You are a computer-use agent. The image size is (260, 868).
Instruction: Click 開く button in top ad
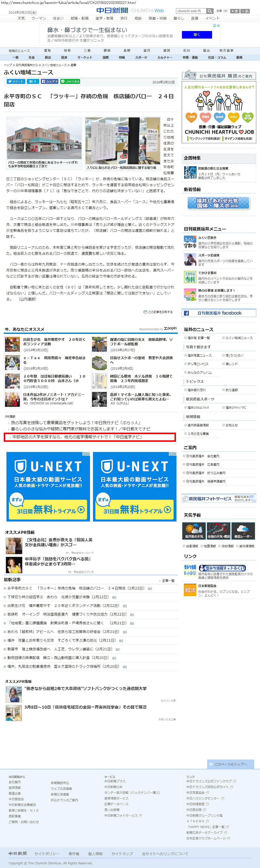click(197, 35)
